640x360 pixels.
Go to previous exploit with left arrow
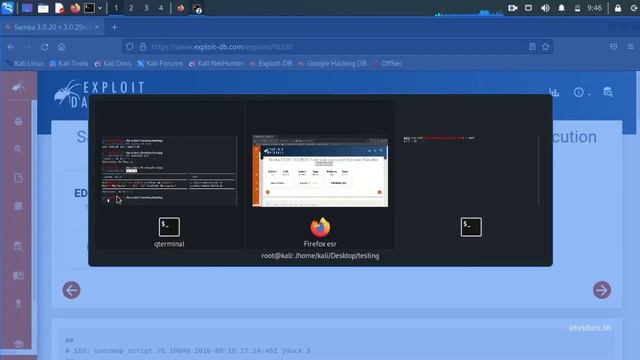[x=71, y=290]
